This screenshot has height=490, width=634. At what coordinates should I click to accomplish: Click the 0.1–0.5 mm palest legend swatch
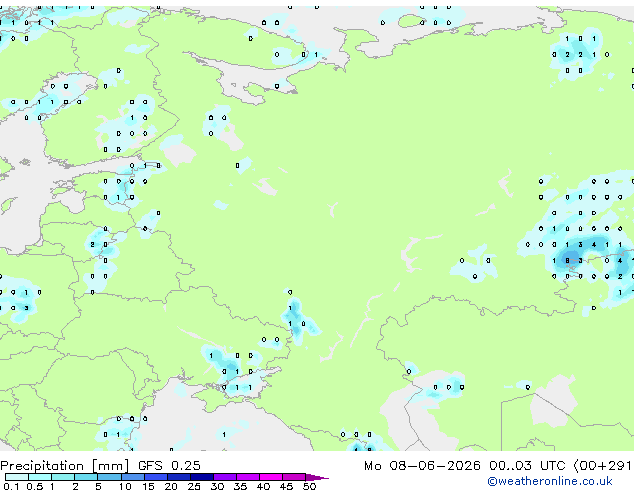point(17,477)
